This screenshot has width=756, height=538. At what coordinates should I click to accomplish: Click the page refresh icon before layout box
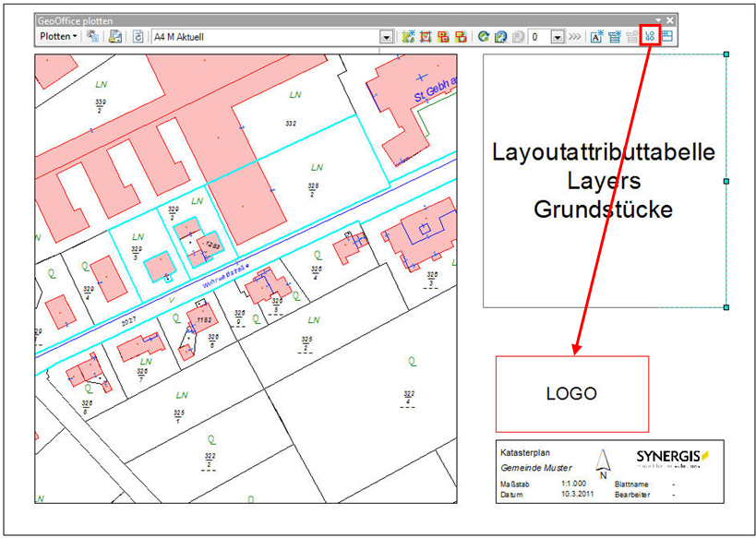pyautogui.click(x=138, y=37)
